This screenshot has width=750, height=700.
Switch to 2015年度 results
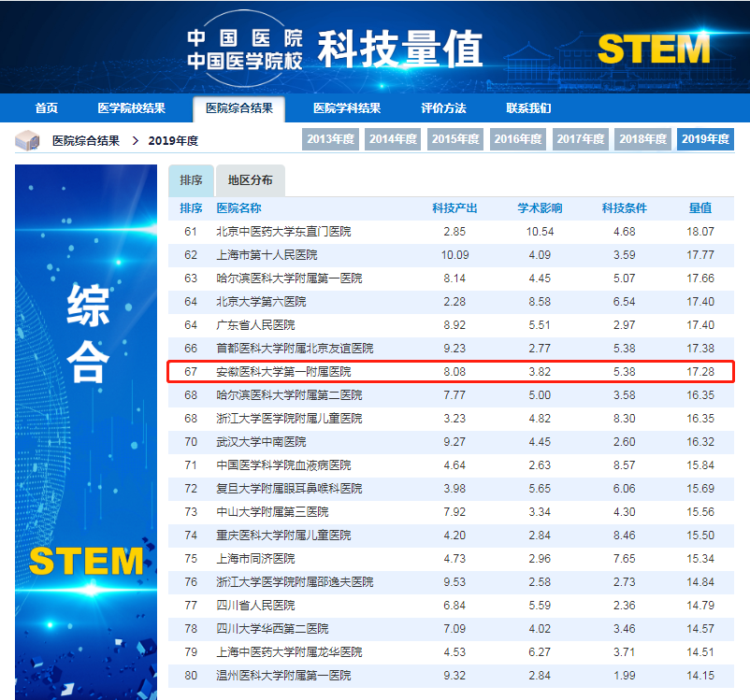(x=455, y=139)
